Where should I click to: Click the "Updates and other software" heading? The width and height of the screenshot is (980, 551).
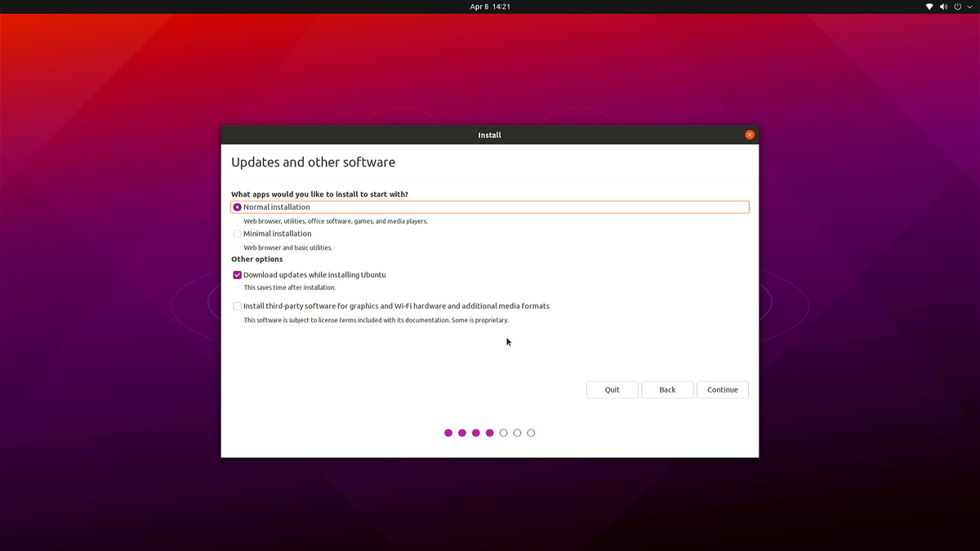[313, 162]
